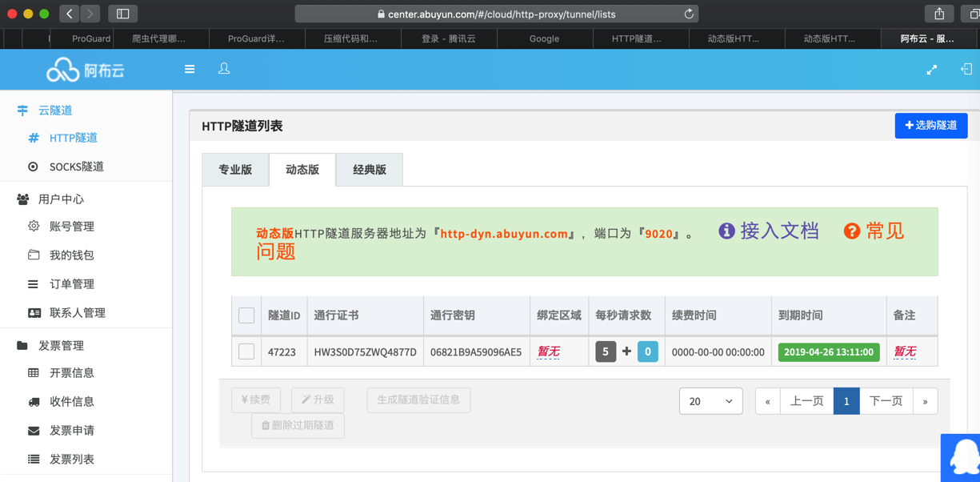The width and height of the screenshot is (980, 482).
Task: Switch to the 登录 - 腾讯云 browser tab
Action: pos(448,38)
